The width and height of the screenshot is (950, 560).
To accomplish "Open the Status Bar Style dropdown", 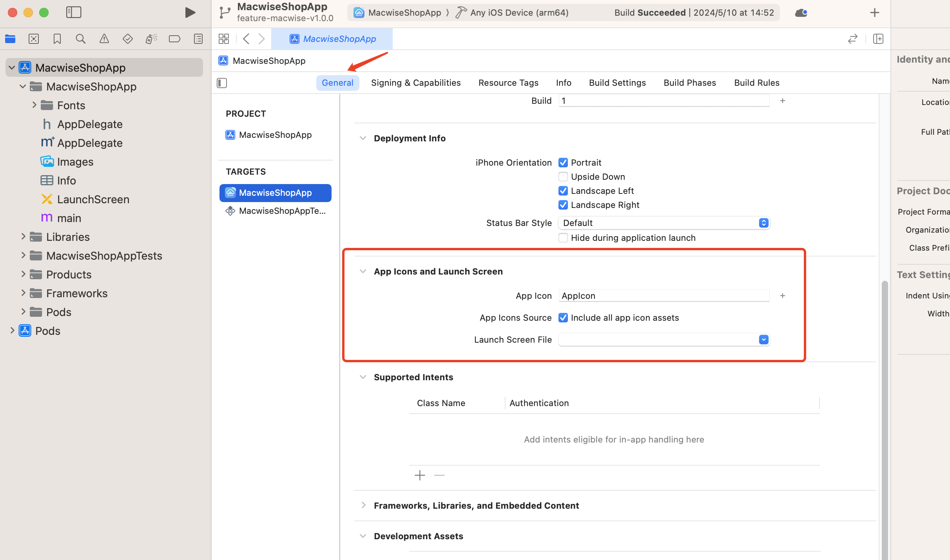I will pyautogui.click(x=664, y=223).
